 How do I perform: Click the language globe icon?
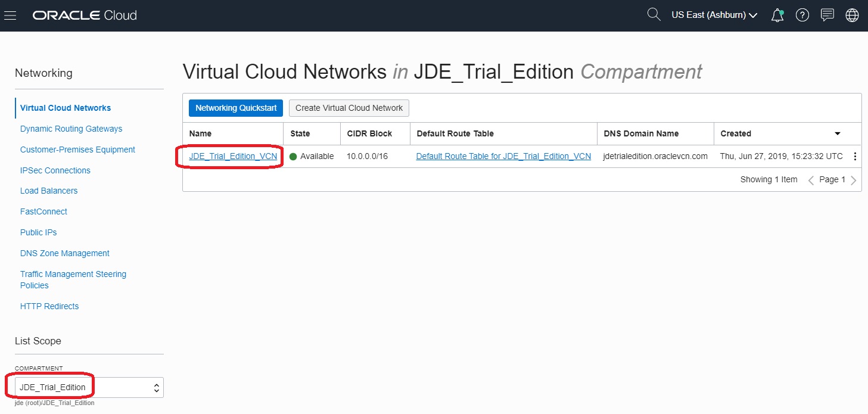coord(852,15)
